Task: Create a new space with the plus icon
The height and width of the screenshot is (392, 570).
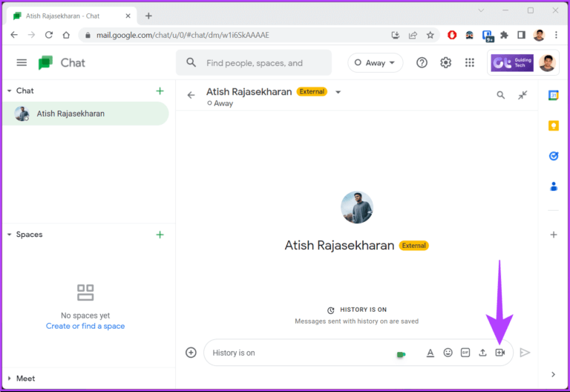Action: tap(160, 235)
